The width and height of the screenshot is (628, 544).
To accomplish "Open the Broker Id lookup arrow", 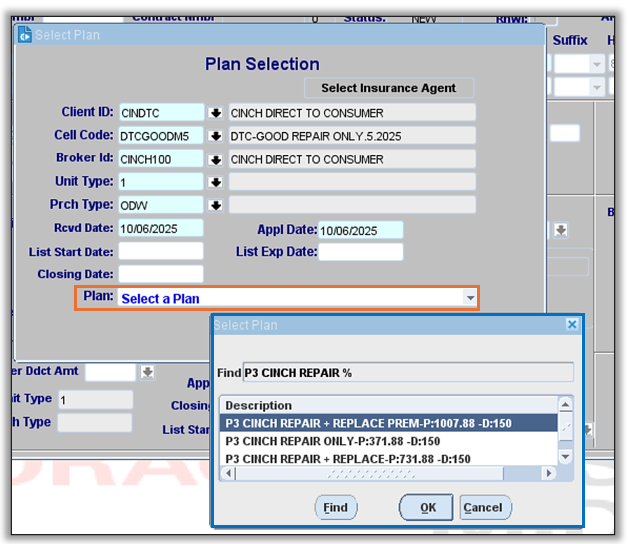I will (215, 159).
